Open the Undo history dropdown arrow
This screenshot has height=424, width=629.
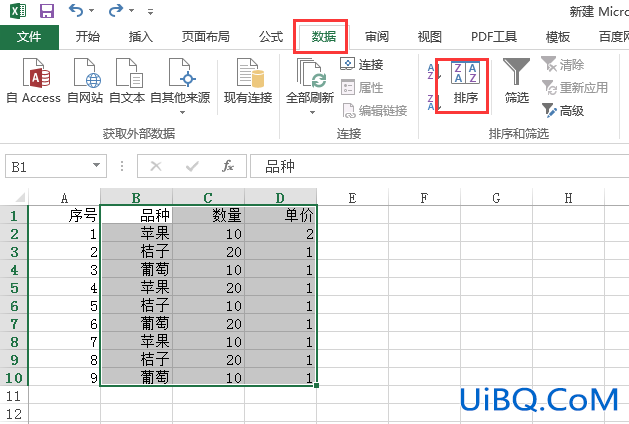(x=91, y=11)
